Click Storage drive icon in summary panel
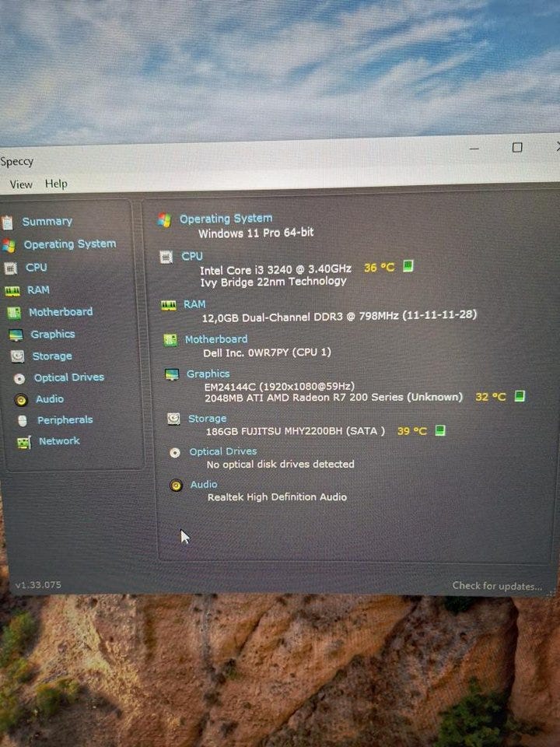Viewport: 560px width, 747px height. [173, 419]
